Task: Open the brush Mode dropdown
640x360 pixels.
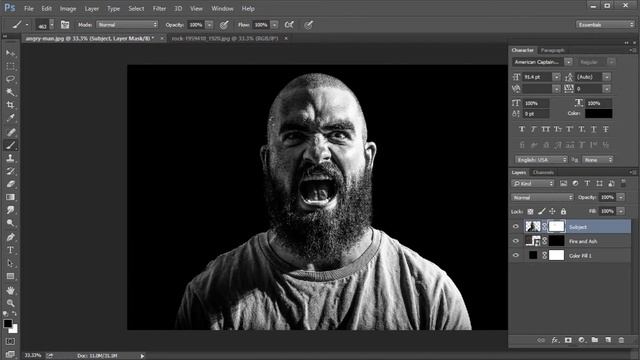Action: click(127, 25)
